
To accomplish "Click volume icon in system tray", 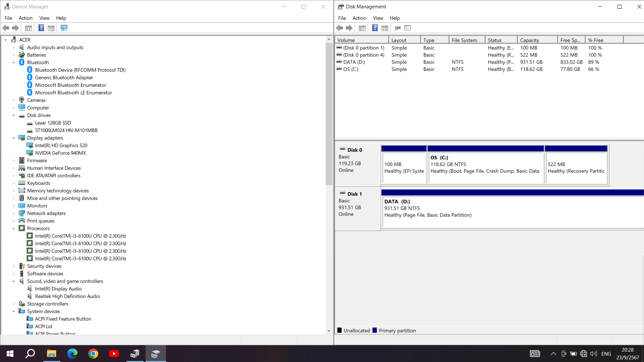I will 593,354.
